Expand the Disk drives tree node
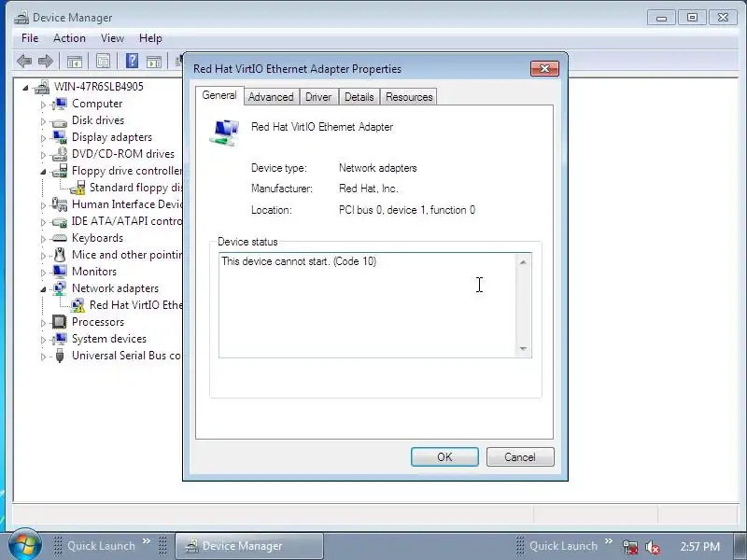 (x=43, y=121)
